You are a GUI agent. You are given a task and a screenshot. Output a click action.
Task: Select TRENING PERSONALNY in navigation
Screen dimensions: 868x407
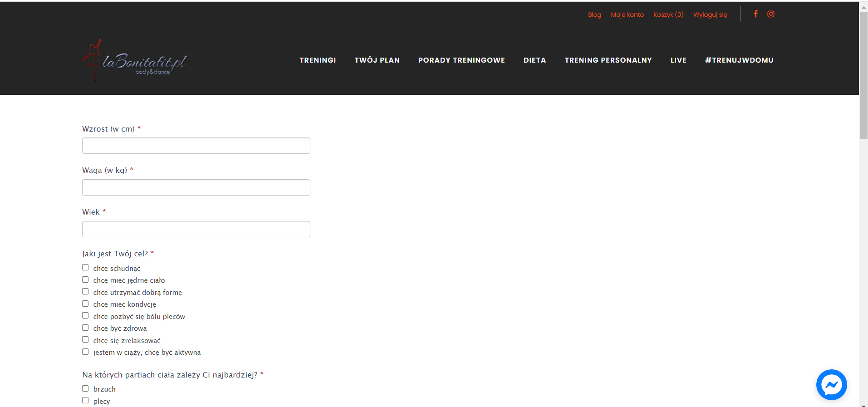tap(608, 60)
